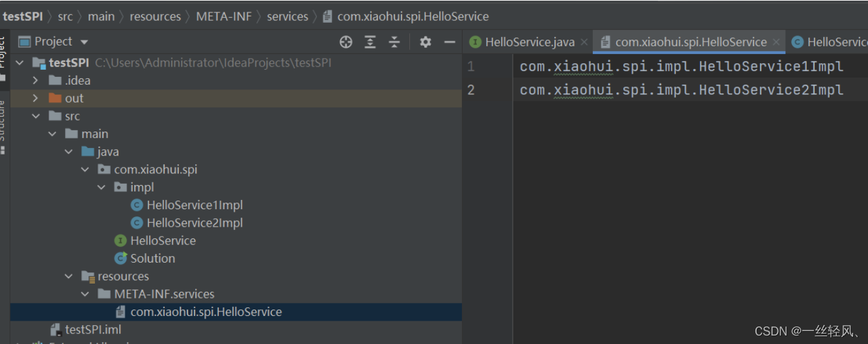Expand the out folder
This screenshot has height=344, width=868.
[36, 98]
